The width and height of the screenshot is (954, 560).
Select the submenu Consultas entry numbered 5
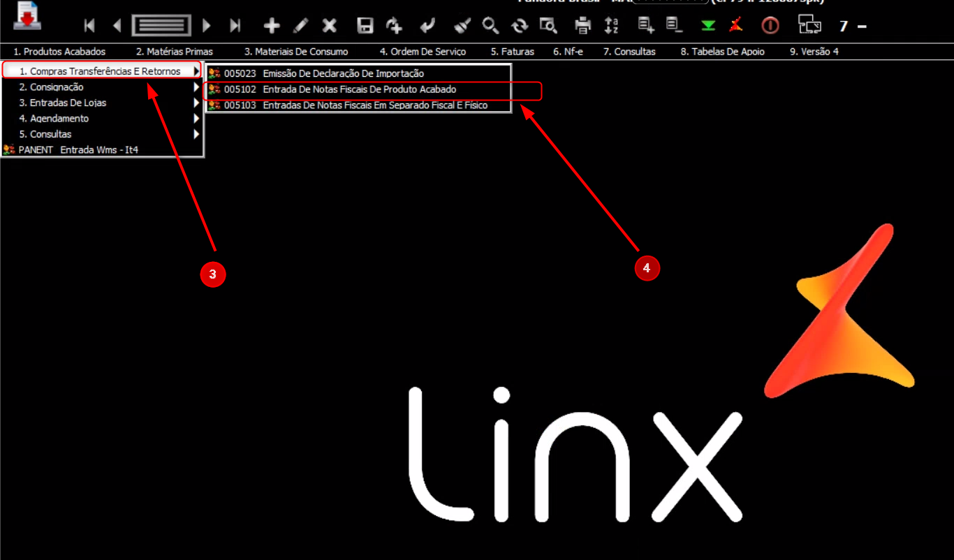point(101,134)
